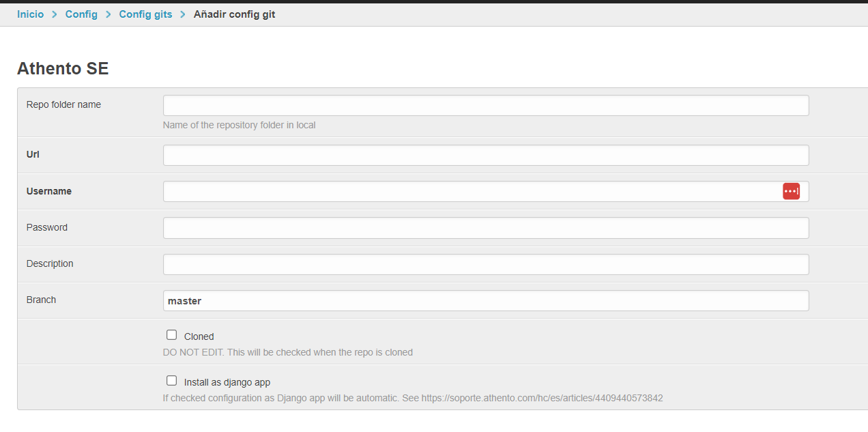This screenshot has height=432, width=868.
Task: Select the Username input field
Action: click(471, 192)
